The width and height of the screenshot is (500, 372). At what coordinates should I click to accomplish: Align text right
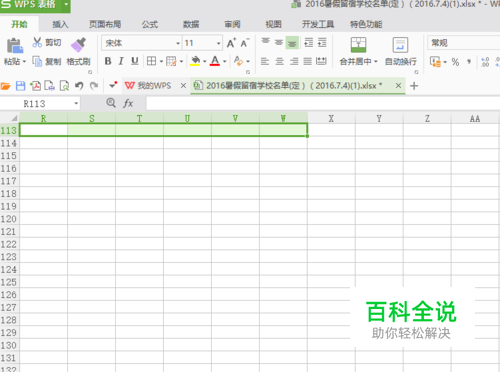(x=294, y=61)
